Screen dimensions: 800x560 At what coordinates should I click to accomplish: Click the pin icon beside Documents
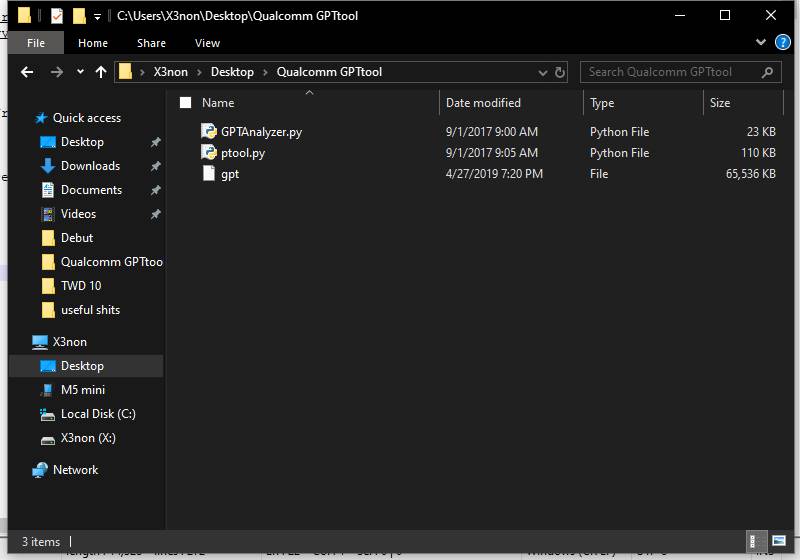[156, 190]
